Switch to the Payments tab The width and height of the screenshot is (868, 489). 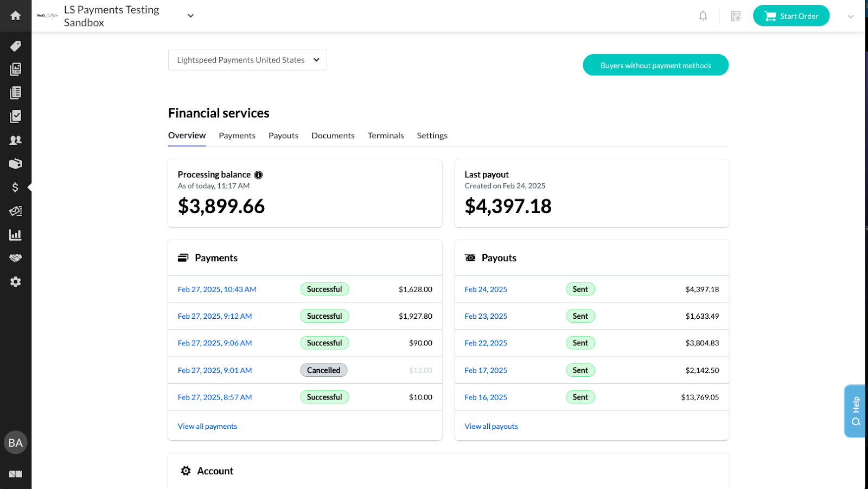coord(237,136)
